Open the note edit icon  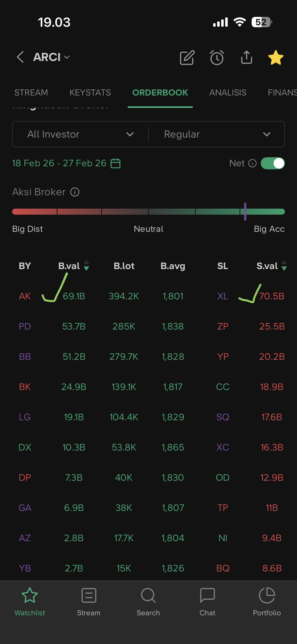[x=187, y=57]
